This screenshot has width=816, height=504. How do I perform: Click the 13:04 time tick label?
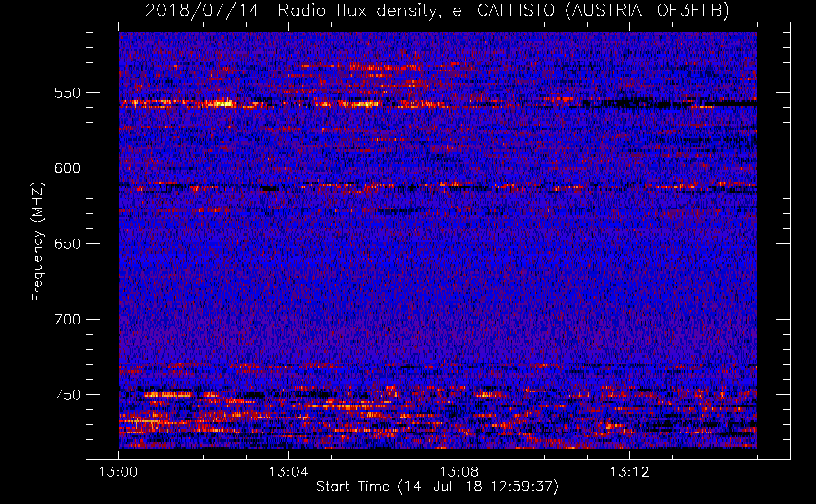pyautogui.click(x=288, y=472)
